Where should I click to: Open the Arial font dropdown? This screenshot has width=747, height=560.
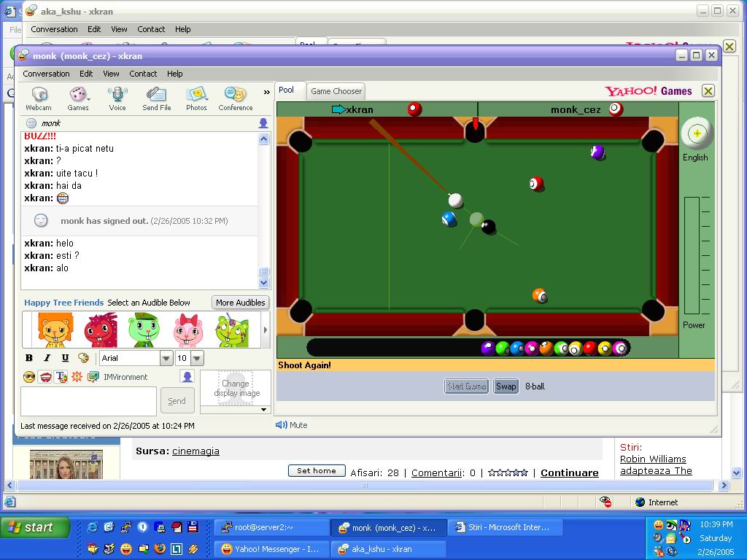point(166,358)
